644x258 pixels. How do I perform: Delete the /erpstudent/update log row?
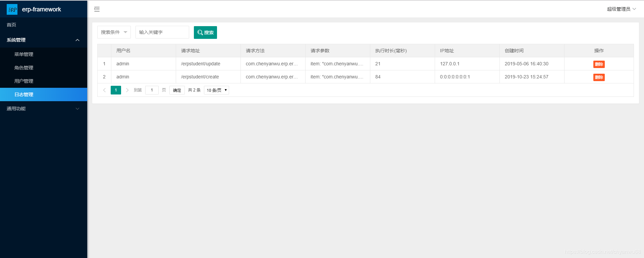point(599,64)
